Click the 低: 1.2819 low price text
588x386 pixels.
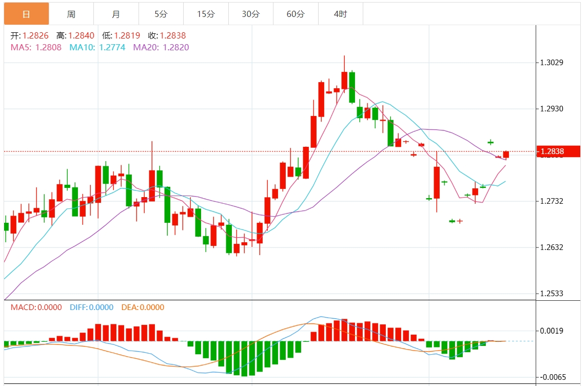(121, 35)
